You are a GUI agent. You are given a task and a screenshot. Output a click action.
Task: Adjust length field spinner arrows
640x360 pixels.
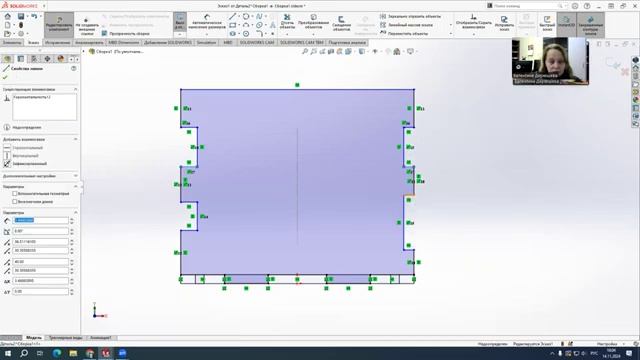tap(72, 220)
